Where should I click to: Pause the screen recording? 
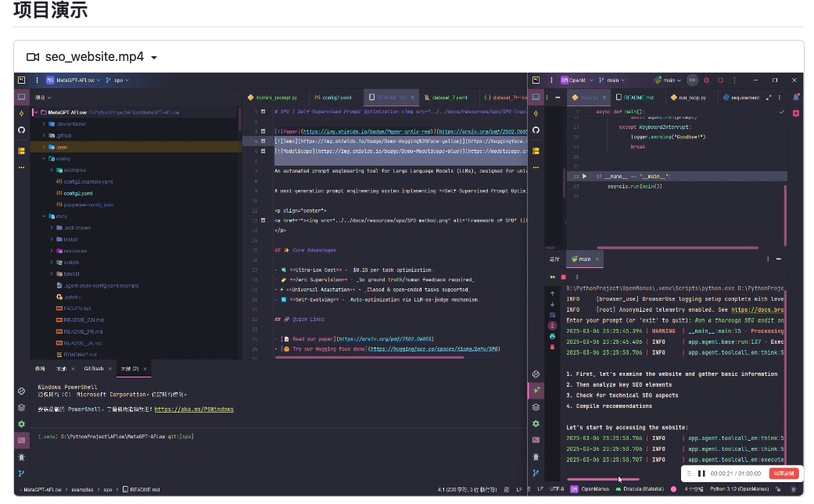(701, 474)
